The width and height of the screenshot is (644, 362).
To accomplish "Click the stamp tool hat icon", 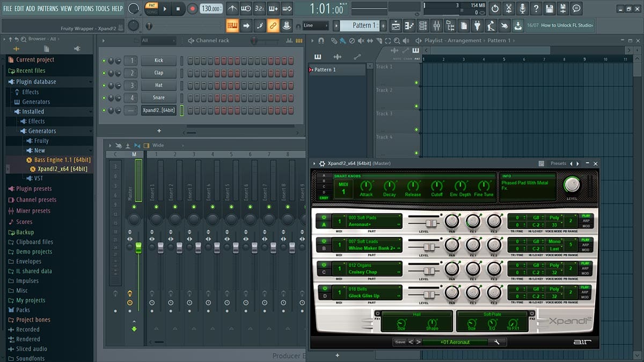I will [x=287, y=25].
